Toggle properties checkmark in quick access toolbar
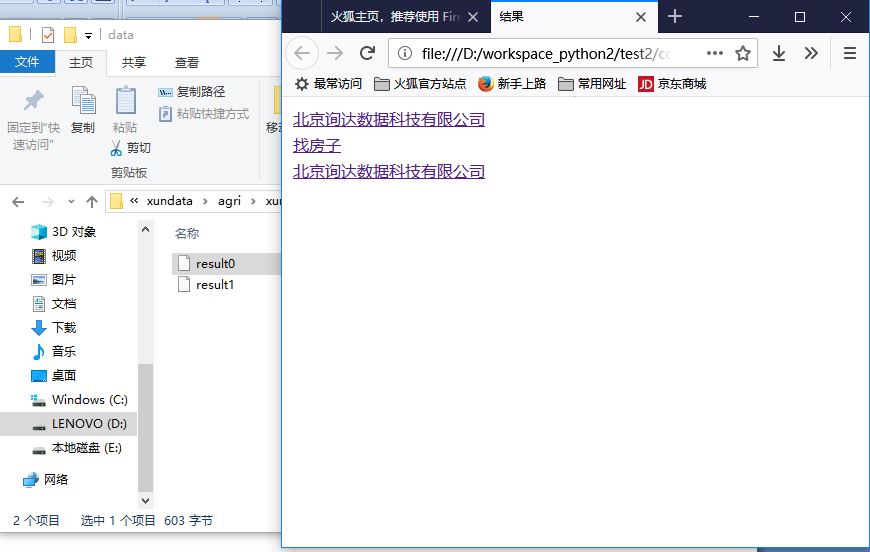870x552 pixels. [x=48, y=35]
